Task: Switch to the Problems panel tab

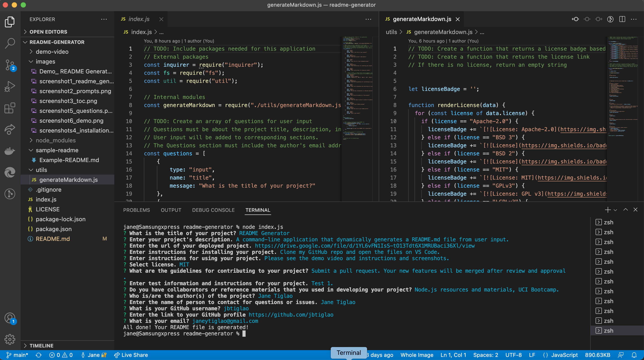Action: pos(136,210)
